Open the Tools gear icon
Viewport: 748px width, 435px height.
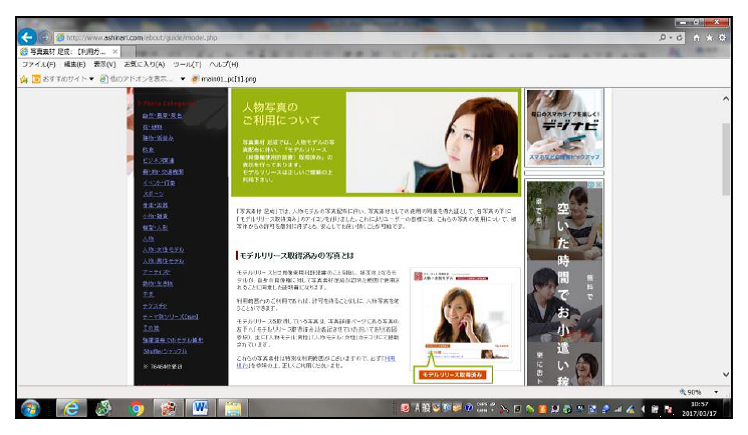point(722,37)
